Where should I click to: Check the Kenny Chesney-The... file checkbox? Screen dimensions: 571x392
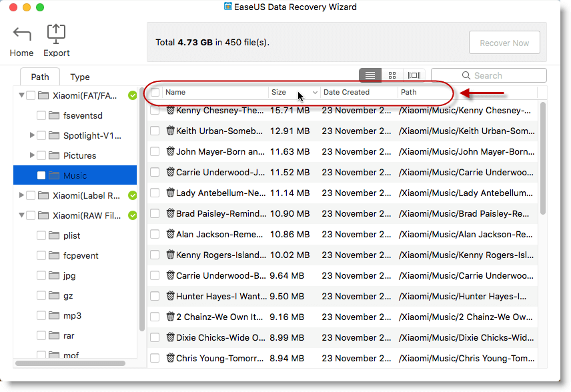155,110
